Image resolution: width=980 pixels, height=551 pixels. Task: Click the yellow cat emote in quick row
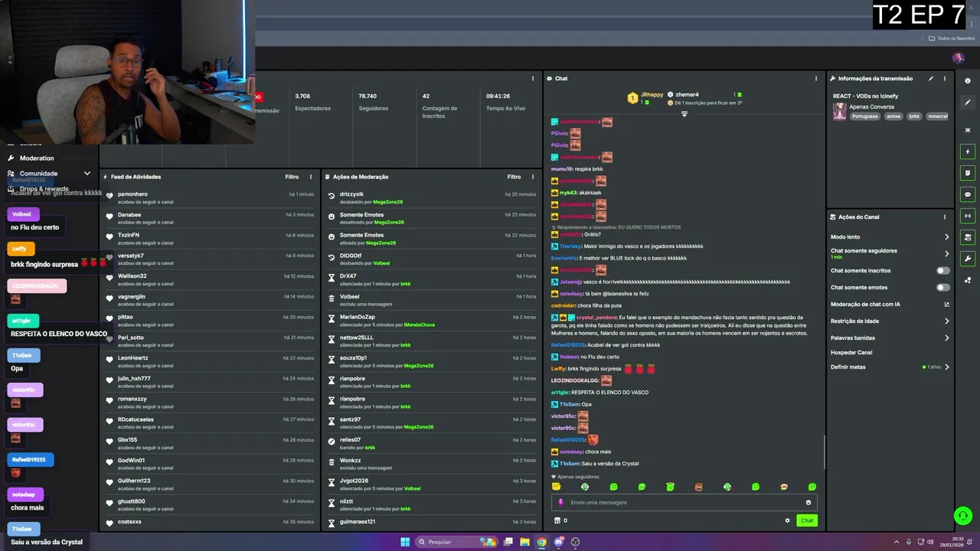(557, 487)
